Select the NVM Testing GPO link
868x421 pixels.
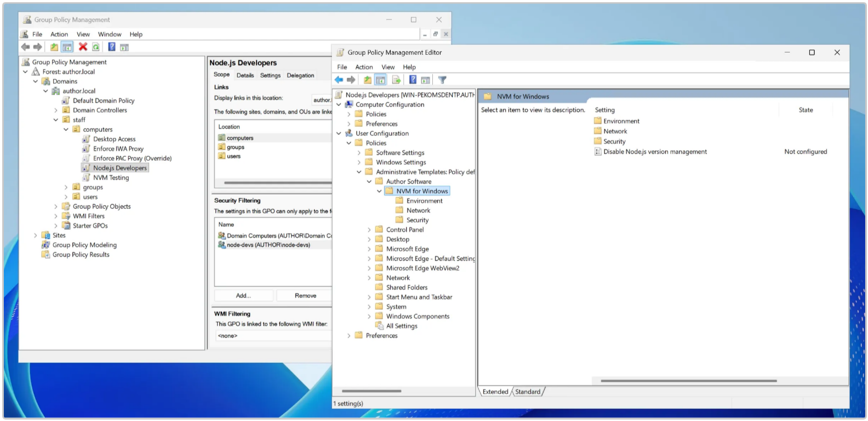tap(111, 178)
